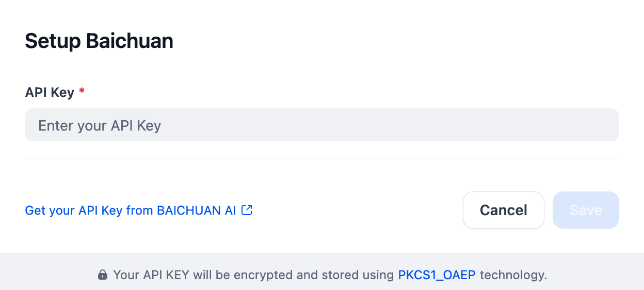Focus the Enter your API Key placeholder
Image resolution: width=644 pixels, height=290 pixels.
click(x=100, y=125)
